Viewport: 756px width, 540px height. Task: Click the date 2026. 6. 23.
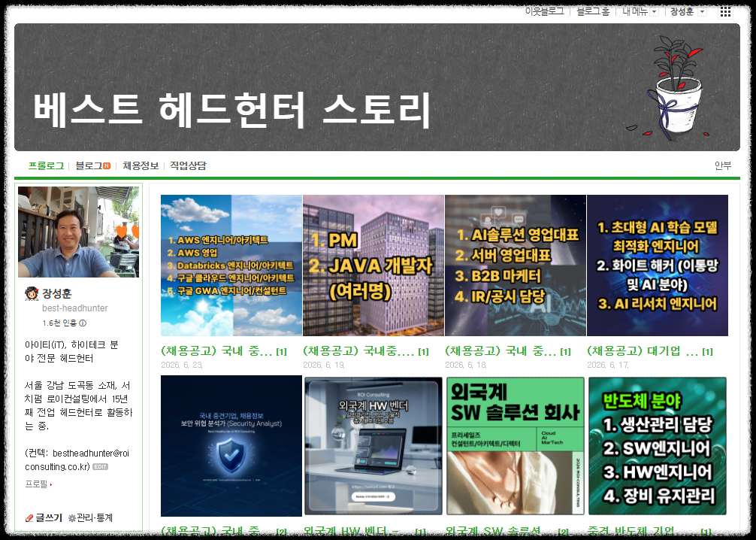click(x=182, y=365)
